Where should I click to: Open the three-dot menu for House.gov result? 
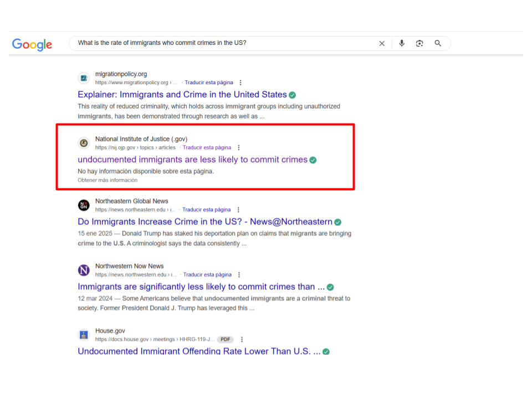click(x=242, y=339)
